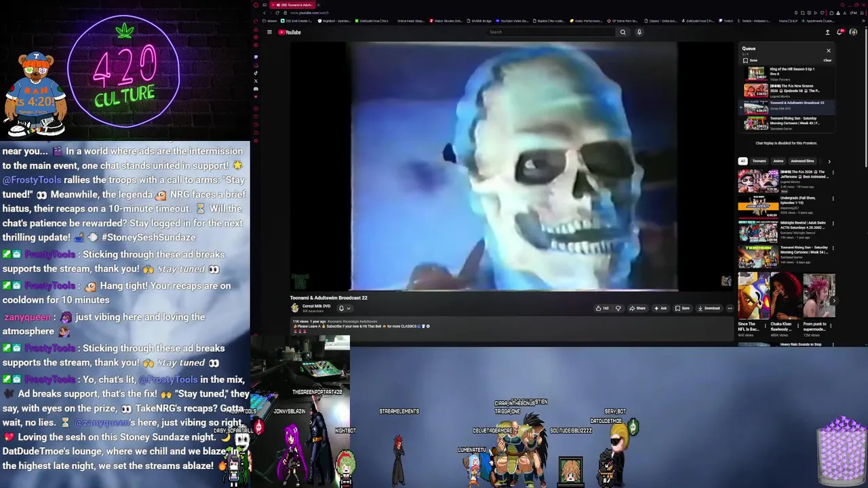Open subscription notification bell dropdown

pyautogui.click(x=344, y=308)
